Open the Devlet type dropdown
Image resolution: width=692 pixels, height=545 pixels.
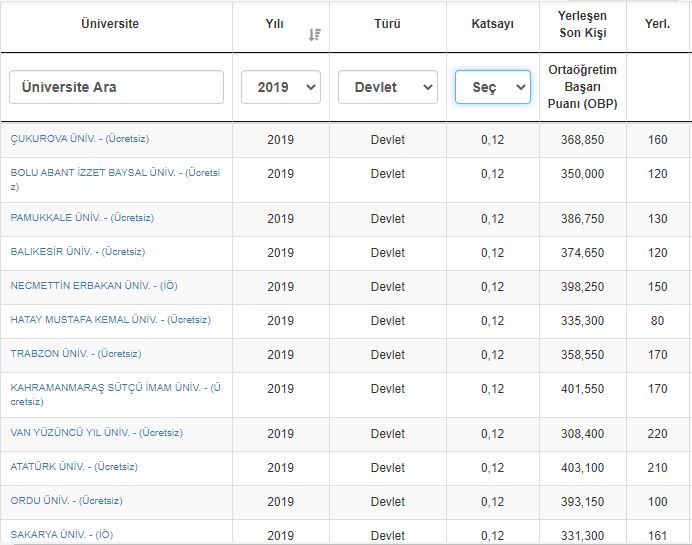pos(388,87)
